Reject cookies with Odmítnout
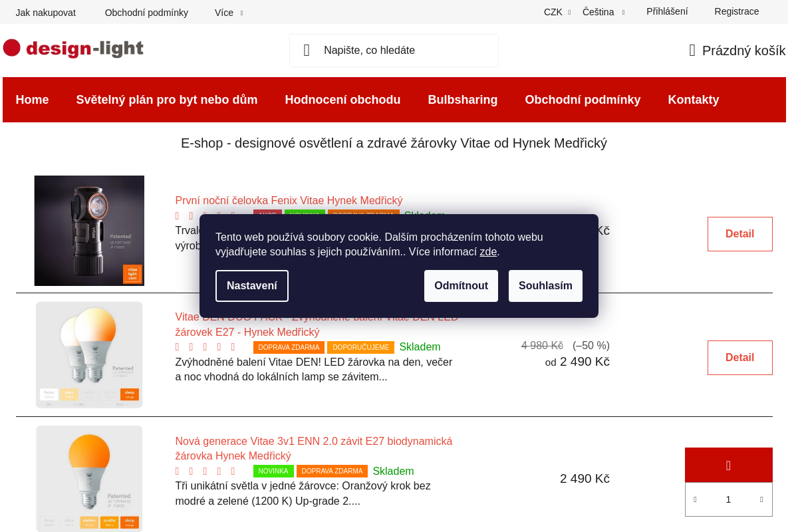The image size is (798, 532). click(x=461, y=286)
